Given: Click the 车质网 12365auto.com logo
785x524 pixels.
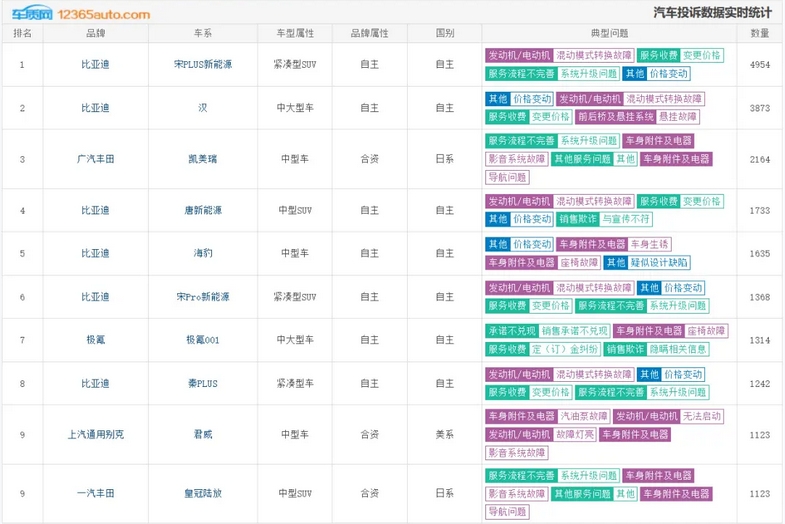Looking at the screenshot, I should 81,14.
